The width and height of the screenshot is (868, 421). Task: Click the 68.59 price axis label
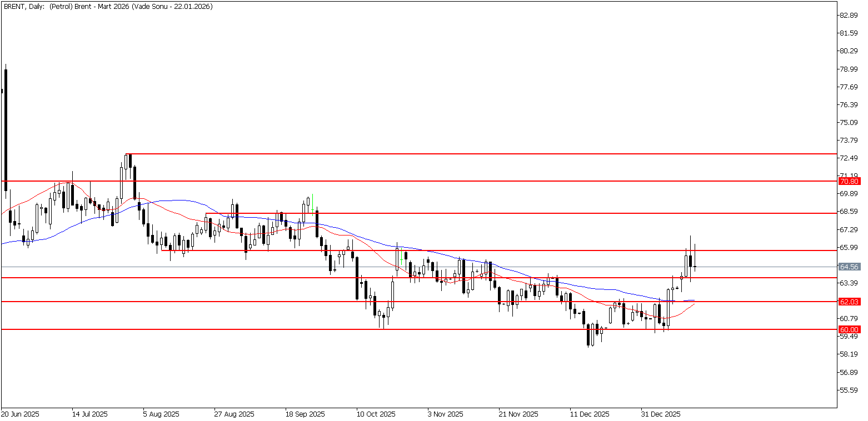[x=850, y=211]
